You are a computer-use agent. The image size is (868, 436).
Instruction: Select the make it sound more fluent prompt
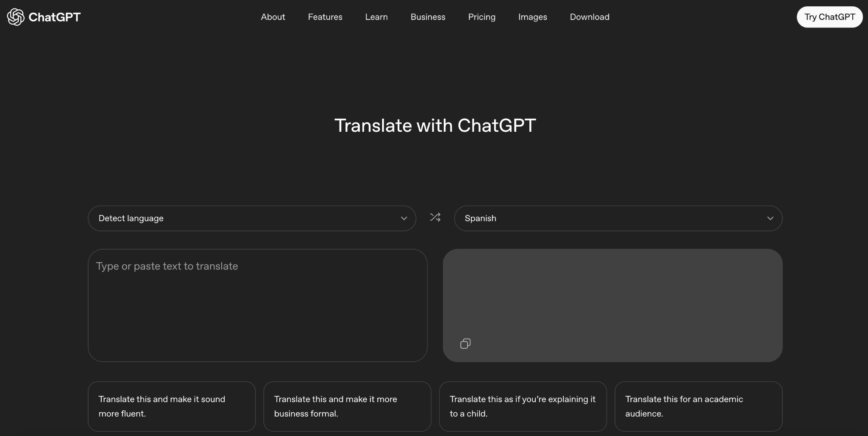click(172, 406)
